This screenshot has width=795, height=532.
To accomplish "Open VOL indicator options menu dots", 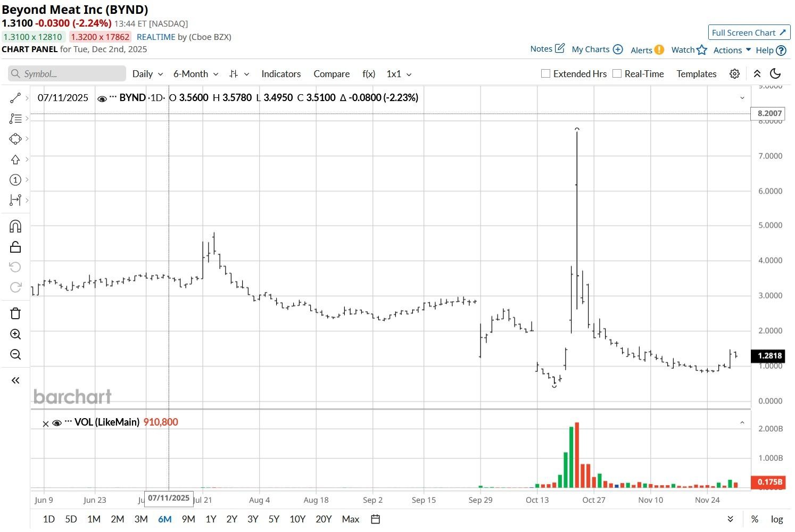I will click(68, 422).
